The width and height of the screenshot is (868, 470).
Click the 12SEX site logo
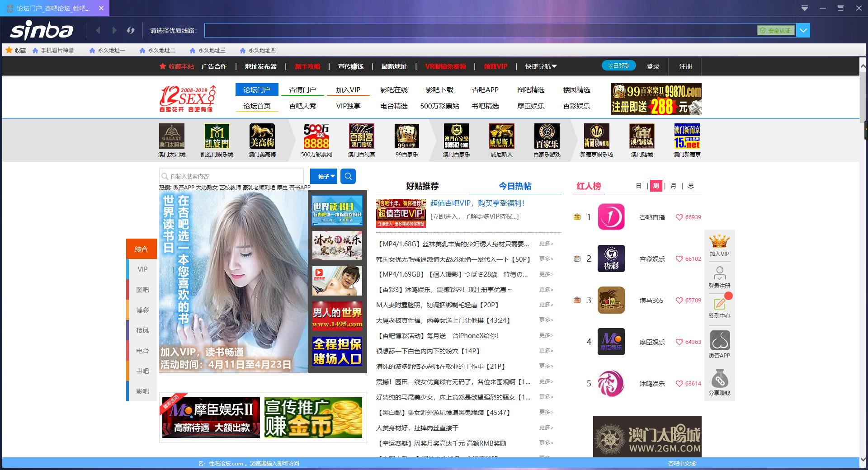[x=188, y=99]
